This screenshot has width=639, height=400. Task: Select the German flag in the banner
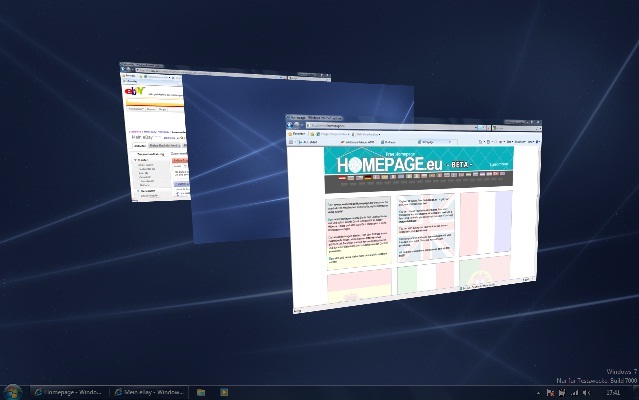(x=368, y=177)
